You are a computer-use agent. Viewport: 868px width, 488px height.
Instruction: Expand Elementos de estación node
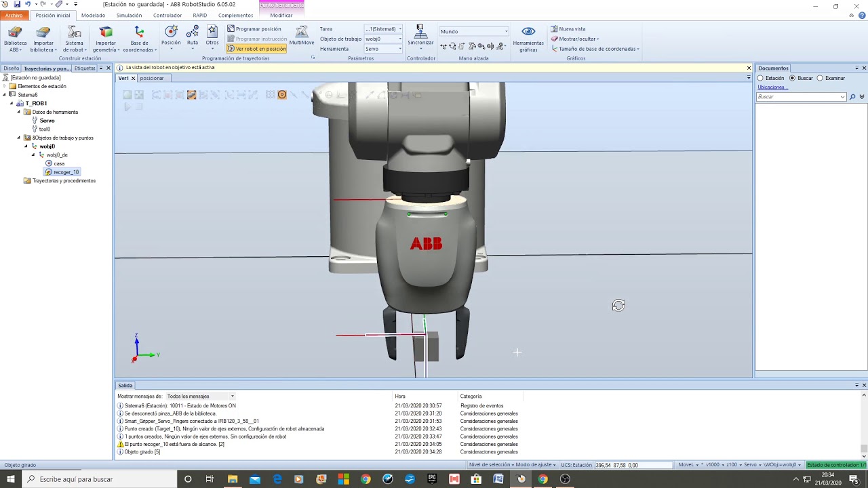[5, 86]
